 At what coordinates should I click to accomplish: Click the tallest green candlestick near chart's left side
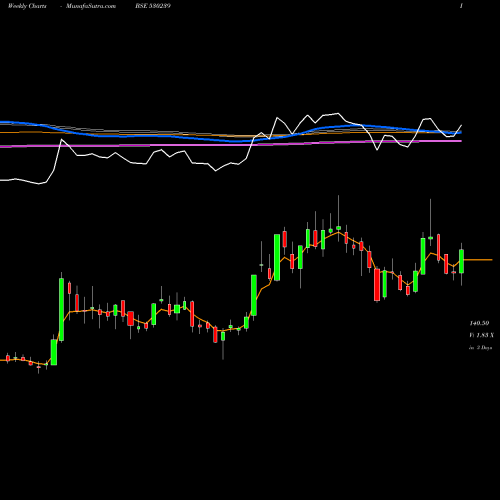tap(61, 309)
